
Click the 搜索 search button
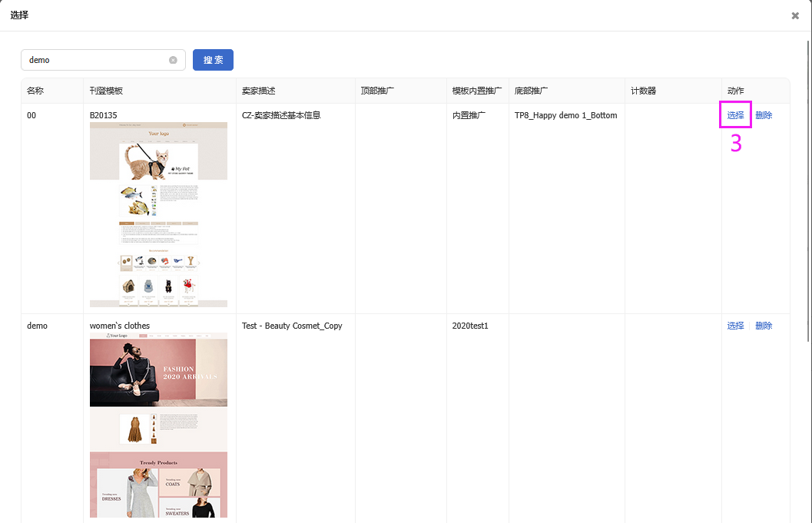pos(213,60)
